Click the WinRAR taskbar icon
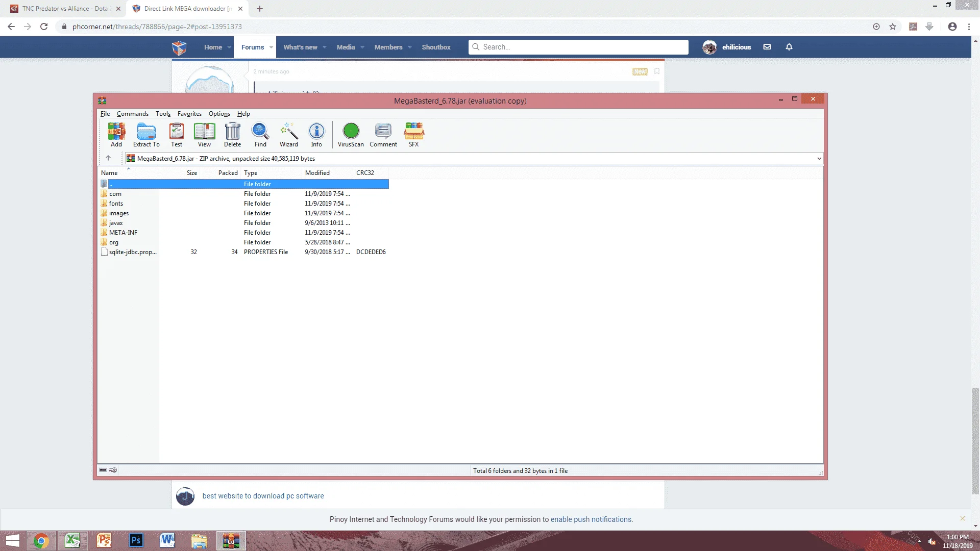This screenshot has width=980, height=551. pos(231,541)
